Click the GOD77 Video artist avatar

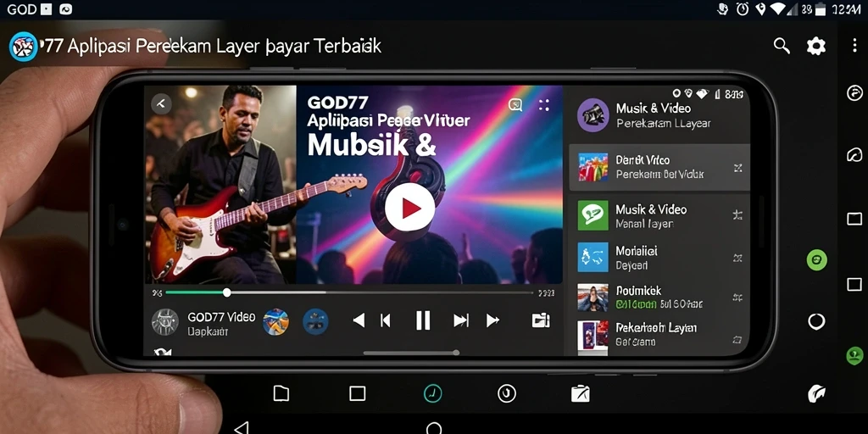[165, 322]
